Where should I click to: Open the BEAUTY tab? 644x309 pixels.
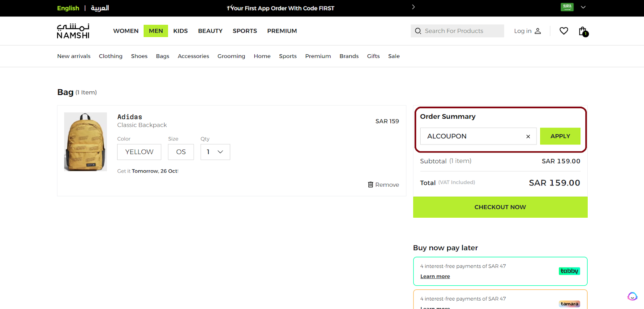[210, 31]
